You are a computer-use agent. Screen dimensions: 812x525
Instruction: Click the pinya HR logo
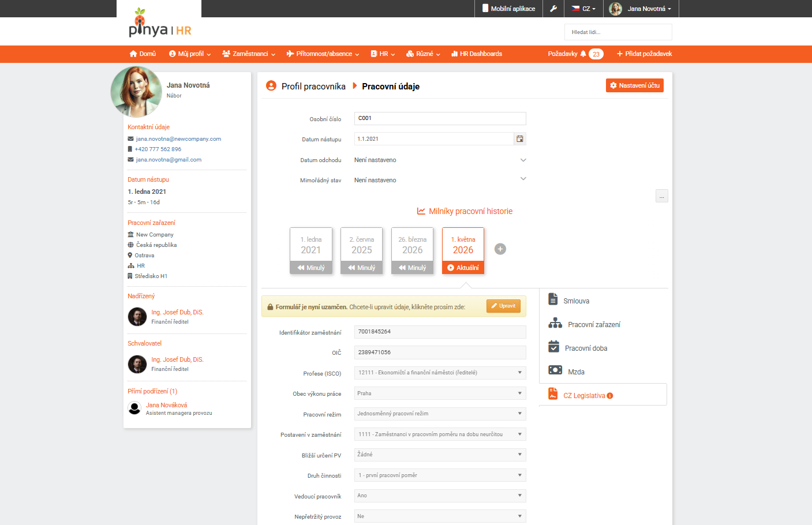tap(160, 23)
